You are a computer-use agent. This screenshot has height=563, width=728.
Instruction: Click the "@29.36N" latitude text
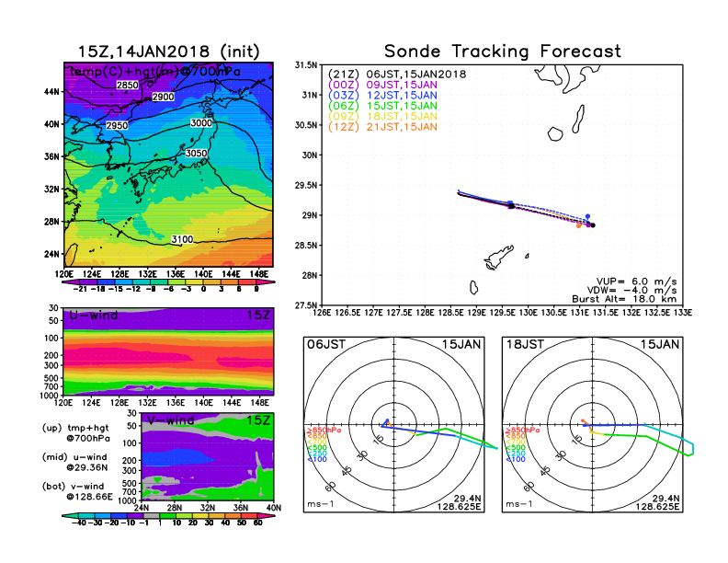click(x=87, y=467)
